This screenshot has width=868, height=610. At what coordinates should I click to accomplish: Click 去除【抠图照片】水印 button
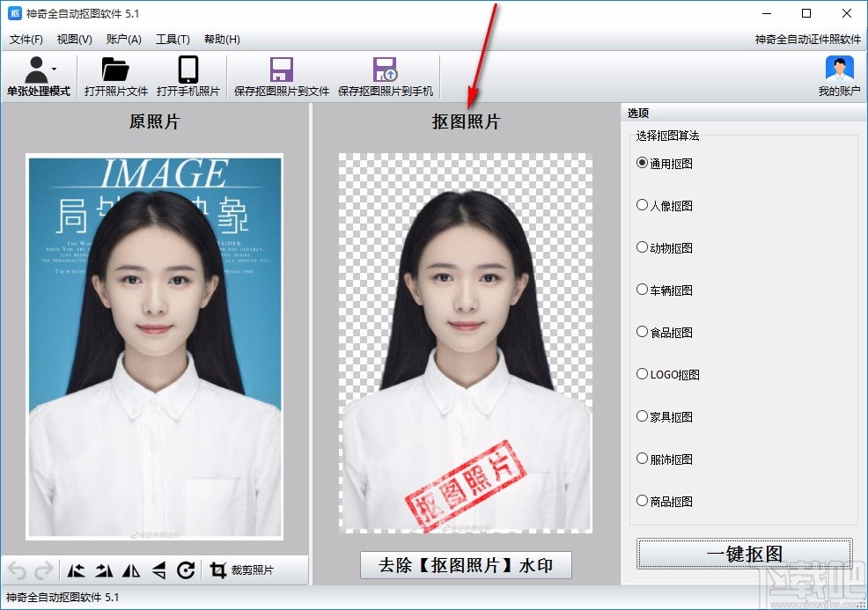(x=465, y=565)
